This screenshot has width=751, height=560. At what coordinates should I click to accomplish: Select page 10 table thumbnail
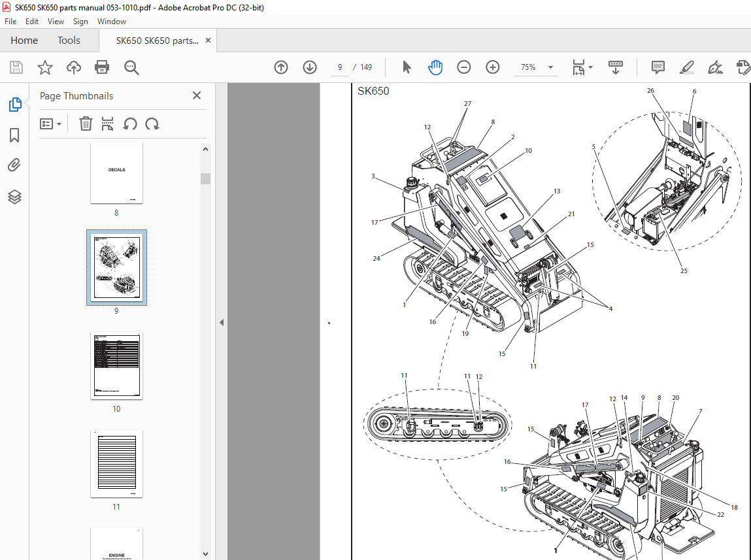tap(116, 366)
